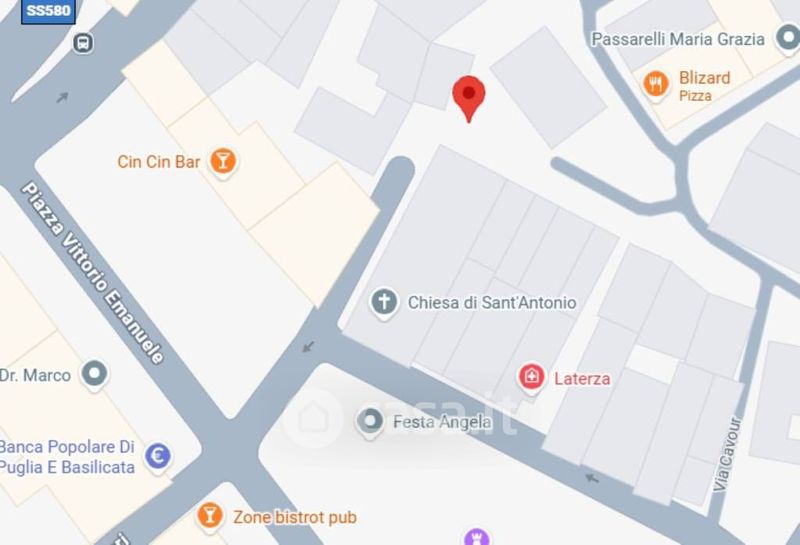Viewport: 800px width, 545px height.
Task: Open the Banca Popolare Di Puglia label
Action: 67,457
